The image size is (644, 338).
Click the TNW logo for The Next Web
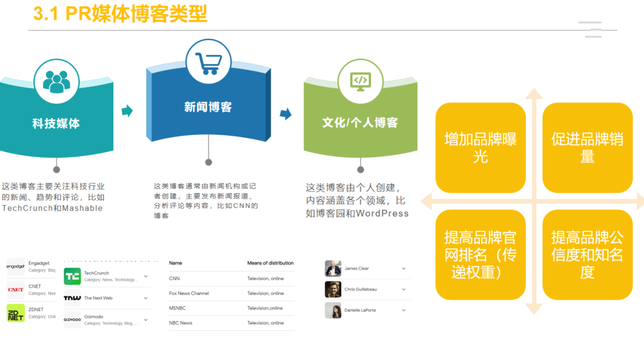click(72, 298)
